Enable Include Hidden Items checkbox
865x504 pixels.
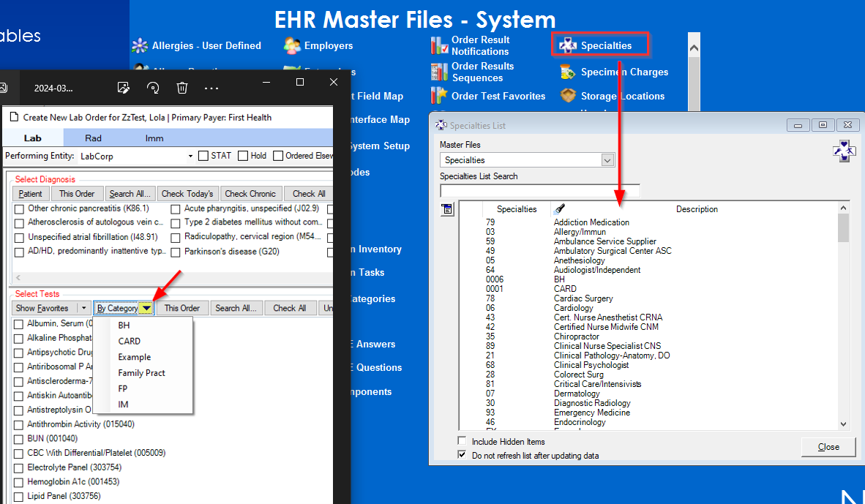pos(462,440)
